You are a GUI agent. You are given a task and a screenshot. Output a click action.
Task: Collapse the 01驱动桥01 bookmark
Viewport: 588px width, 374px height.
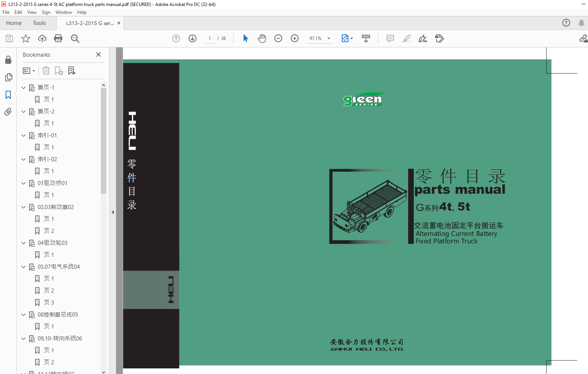(x=24, y=183)
